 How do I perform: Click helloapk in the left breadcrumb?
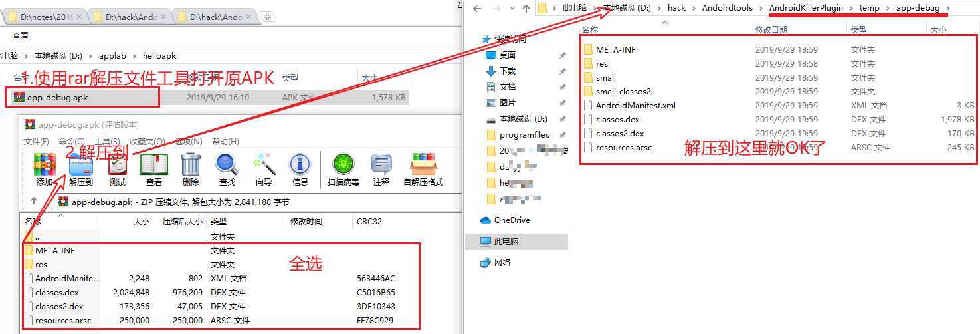tap(159, 56)
